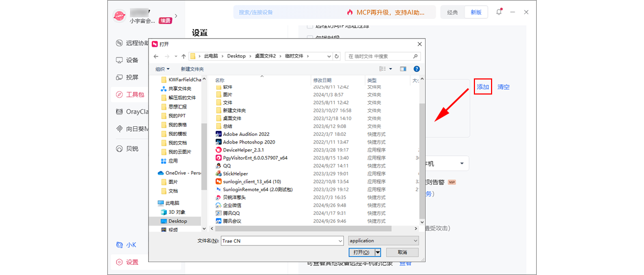Select PgyVisitorEnt_6.0.0.57907_x64 file
This screenshot has height=275, width=644.
pyautogui.click(x=251, y=158)
